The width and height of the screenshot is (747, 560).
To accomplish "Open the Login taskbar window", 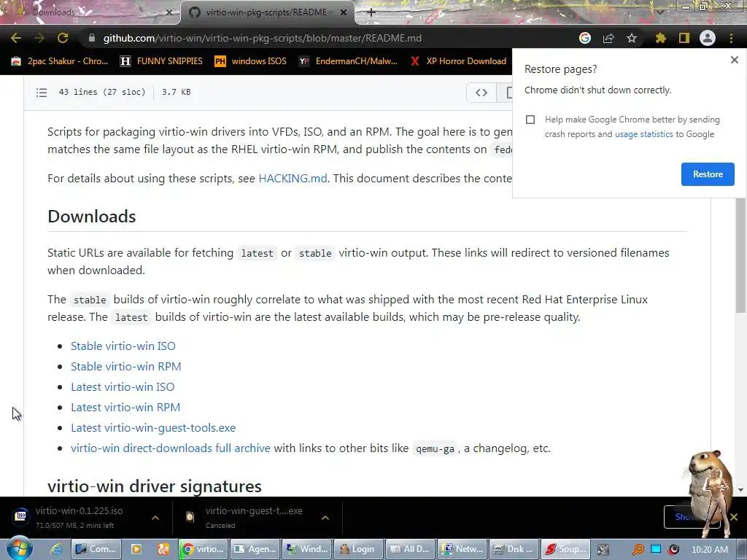I will click(x=359, y=549).
